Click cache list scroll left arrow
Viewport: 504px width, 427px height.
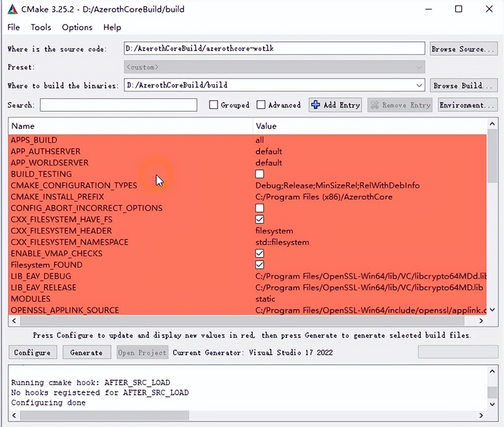[14, 321]
